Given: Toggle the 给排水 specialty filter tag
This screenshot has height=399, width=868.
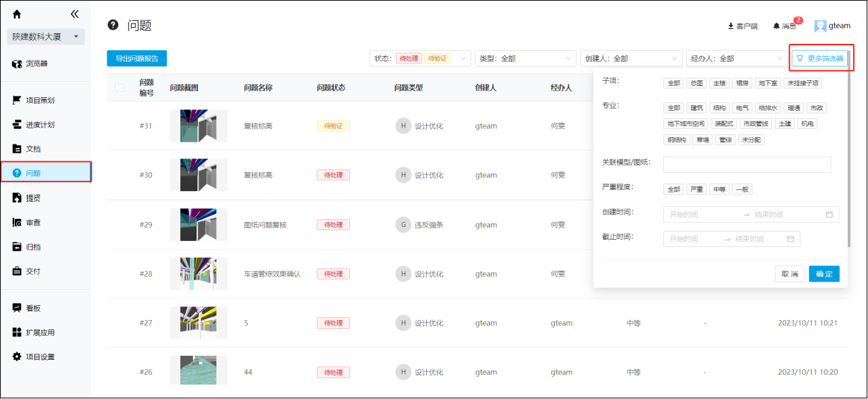Looking at the screenshot, I should pos(767,108).
